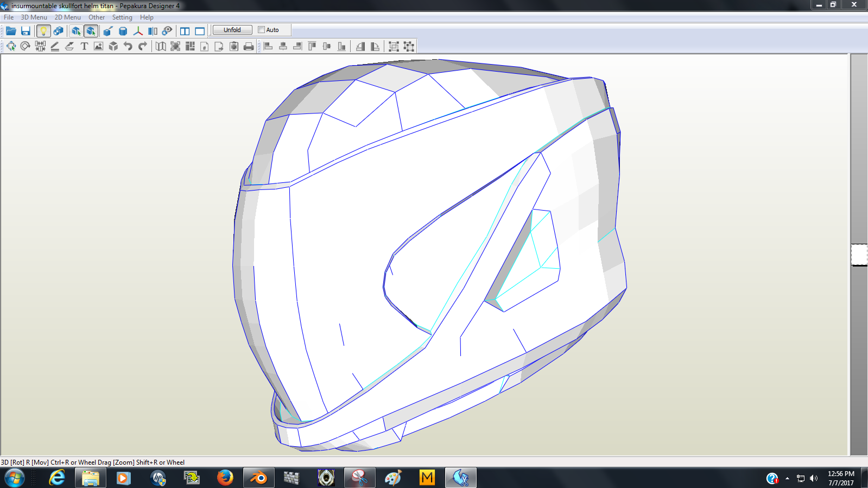The width and height of the screenshot is (868, 488).
Task: Click the printer icon in the toolbar
Action: pyautogui.click(x=249, y=47)
